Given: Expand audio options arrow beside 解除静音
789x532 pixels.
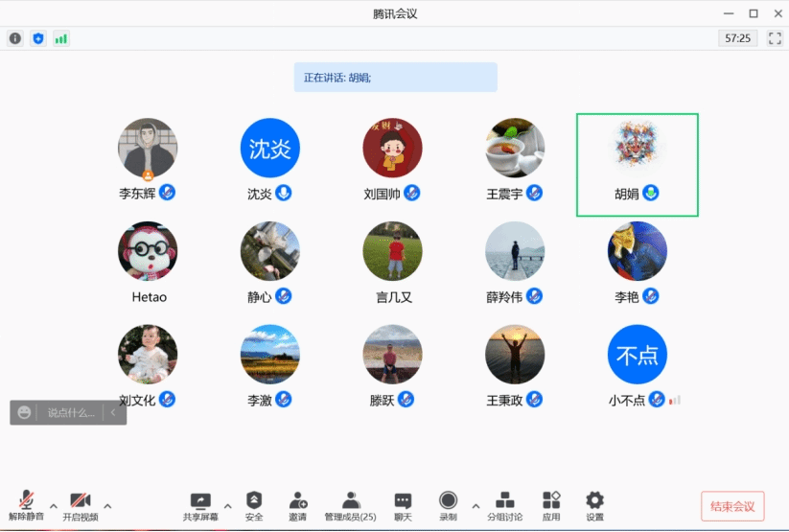Looking at the screenshot, I should (54, 505).
